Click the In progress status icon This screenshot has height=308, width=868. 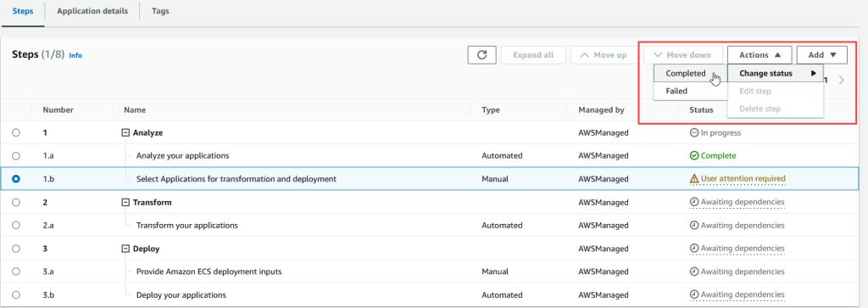[693, 133]
